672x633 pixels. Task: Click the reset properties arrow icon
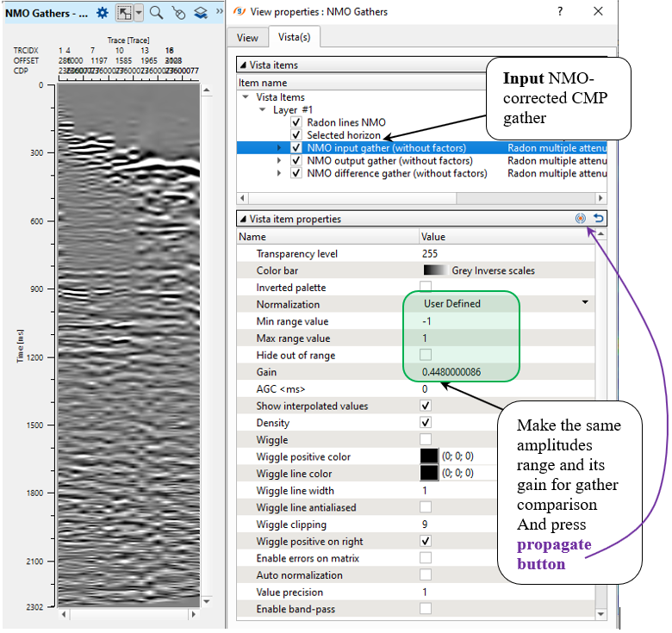coord(598,219)
